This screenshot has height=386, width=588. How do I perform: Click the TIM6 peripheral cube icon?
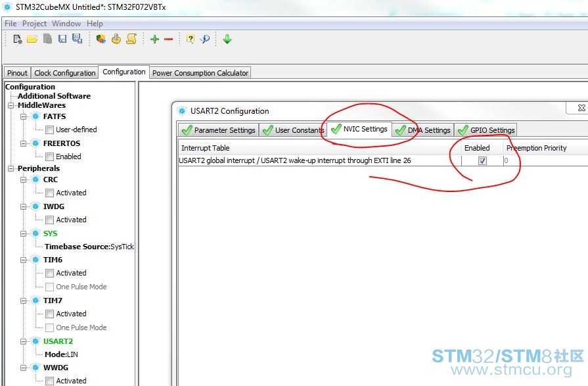coord(35,260)
